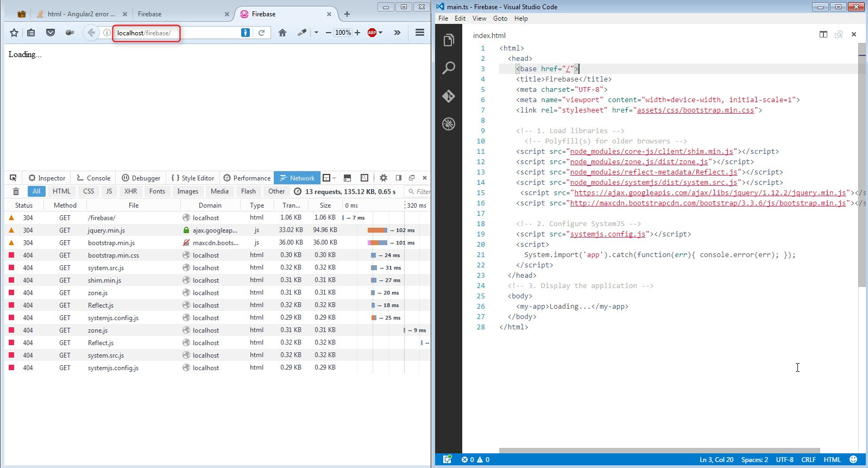Sort requests by the Status column header
The height and width of the screenshot is (468, 868).
(x=24, y=205)
